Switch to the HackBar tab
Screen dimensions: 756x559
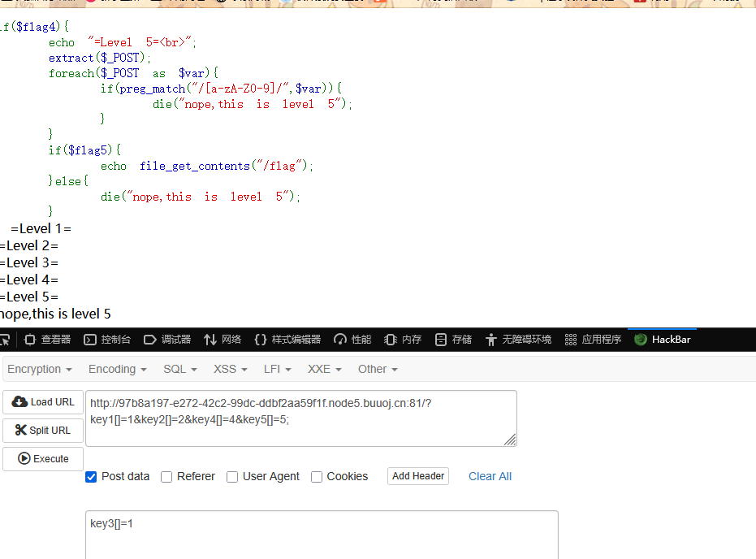(x=663, y=340)
